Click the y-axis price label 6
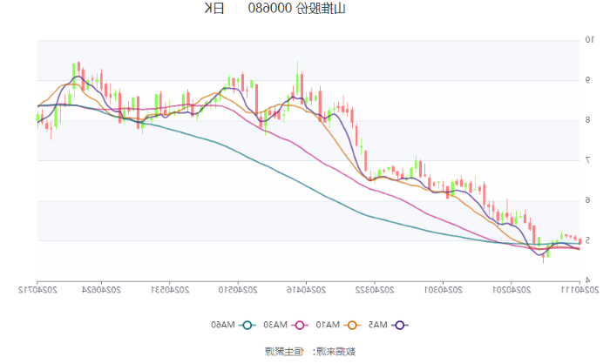Image resolution: width=610 pixels, height=364 pixels. click(588, 200)
